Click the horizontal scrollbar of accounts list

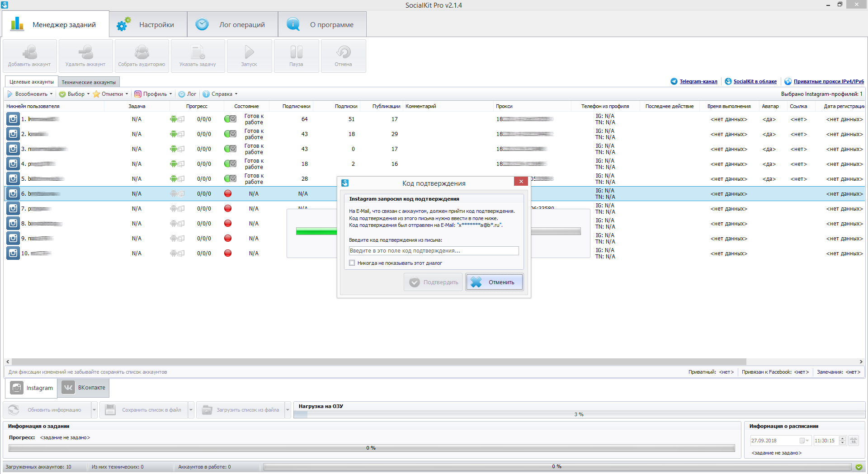[379, 361]
